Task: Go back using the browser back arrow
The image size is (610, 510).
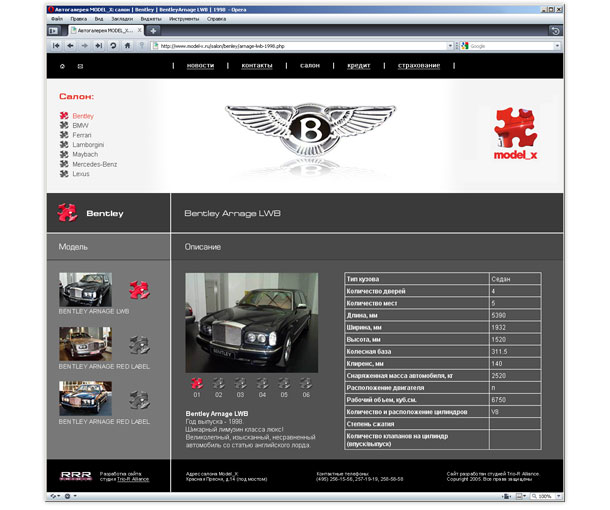Action: (x=70, y=46)
